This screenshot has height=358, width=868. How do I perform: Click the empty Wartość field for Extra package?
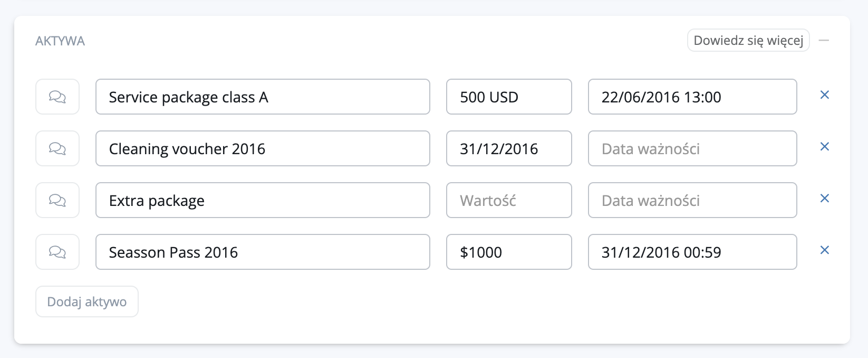click(509, 200)
